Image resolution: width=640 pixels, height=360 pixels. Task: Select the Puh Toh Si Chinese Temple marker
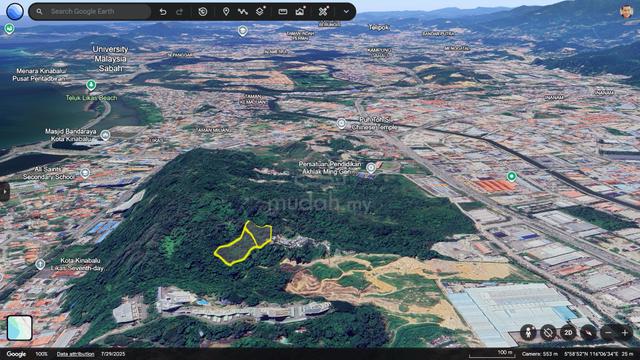coord(341,123)
